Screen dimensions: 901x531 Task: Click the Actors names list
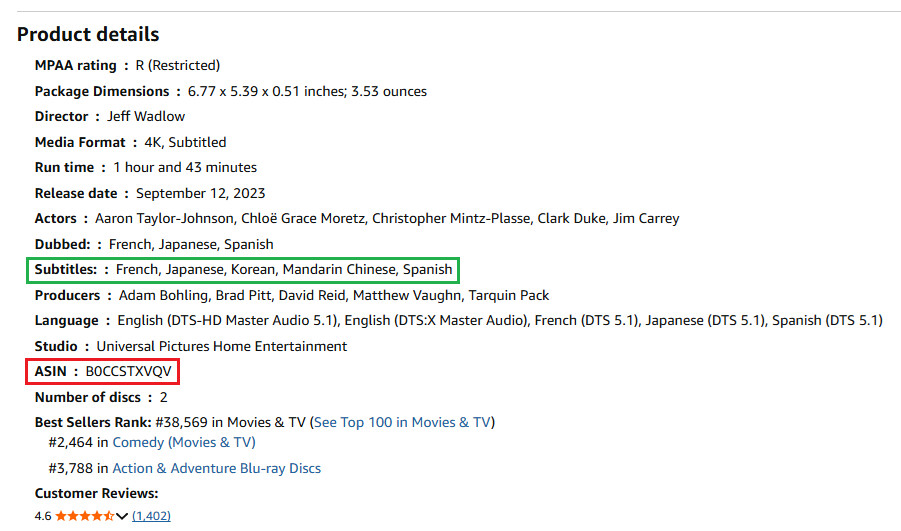387,218
